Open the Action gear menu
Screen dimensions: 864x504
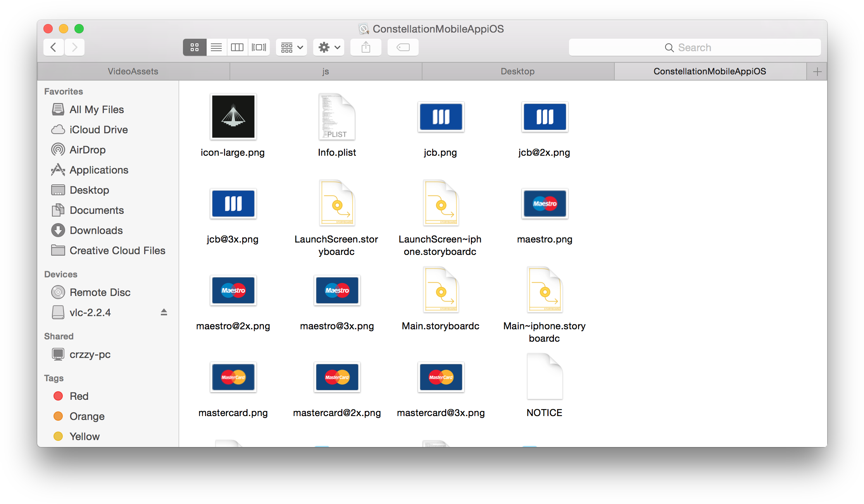[x=329, y=47]
